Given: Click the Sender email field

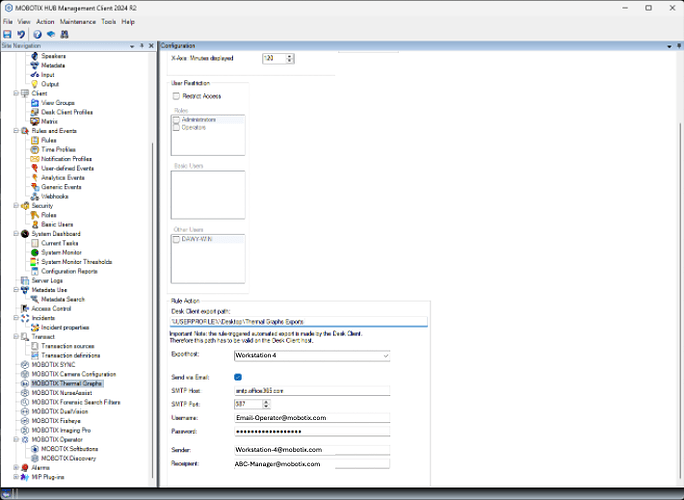Looking at the screenshot, I should 312,450.
